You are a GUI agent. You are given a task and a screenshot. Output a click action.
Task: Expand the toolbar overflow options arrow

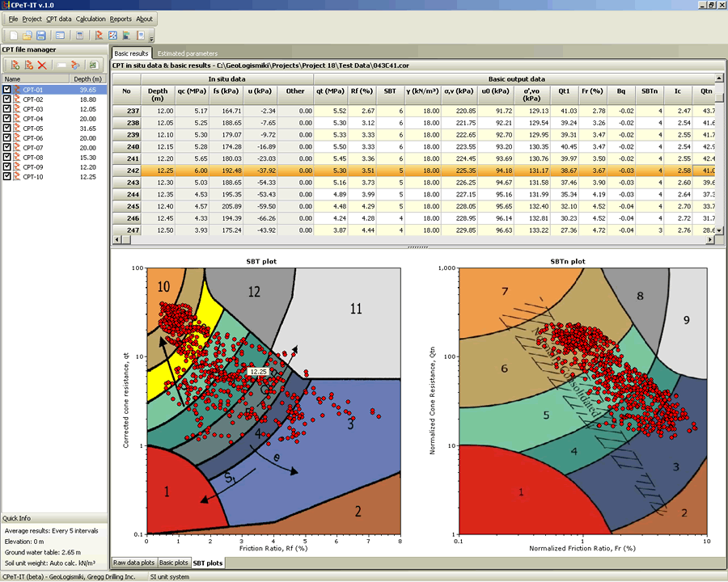click(x=151, y=38)
